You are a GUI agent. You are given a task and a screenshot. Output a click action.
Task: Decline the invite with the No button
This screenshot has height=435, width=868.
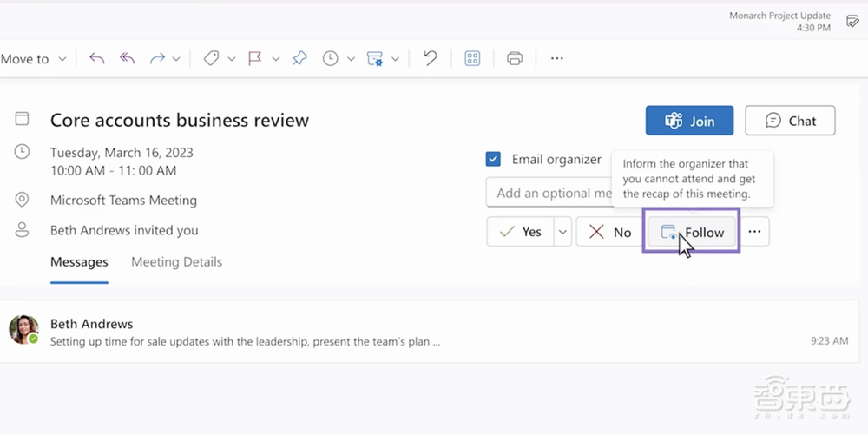610,232
